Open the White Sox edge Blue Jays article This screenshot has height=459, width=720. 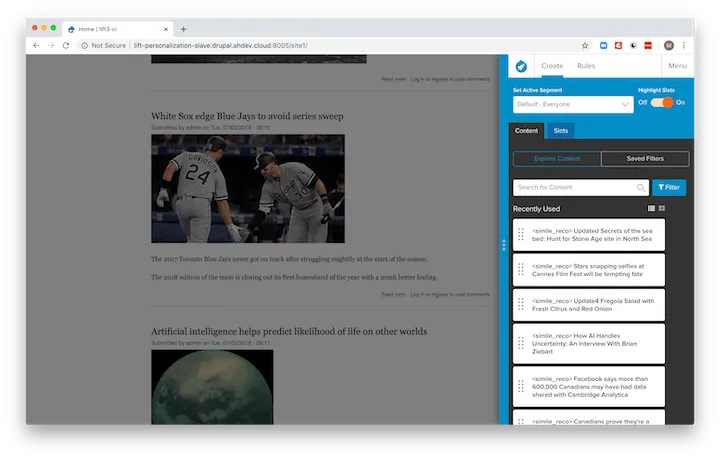(247, 116)
